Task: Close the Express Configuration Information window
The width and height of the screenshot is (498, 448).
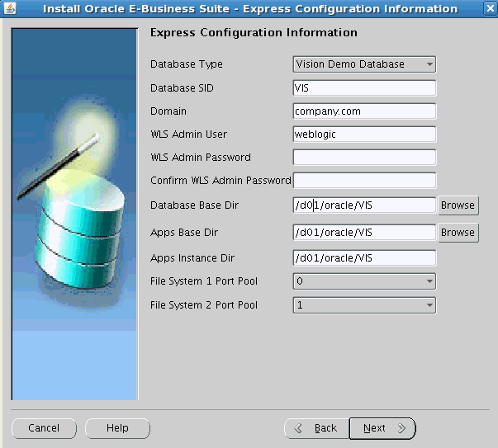Action: point(491,8)
